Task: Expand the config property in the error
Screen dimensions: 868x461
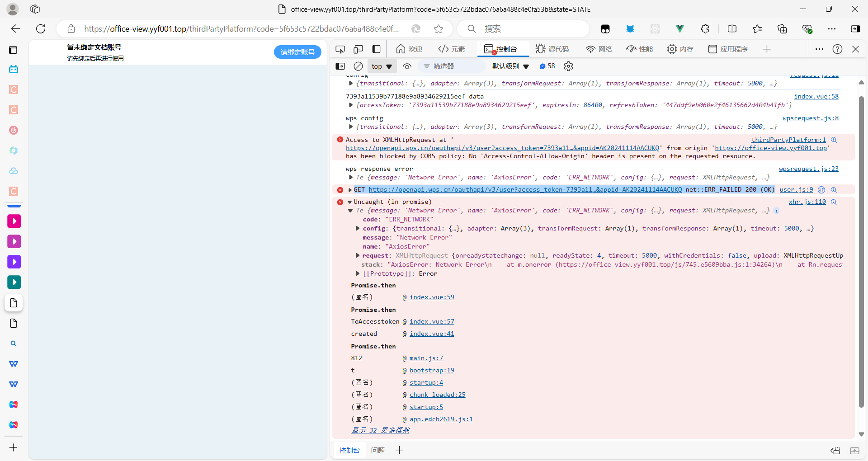Action: coord(358,228)
